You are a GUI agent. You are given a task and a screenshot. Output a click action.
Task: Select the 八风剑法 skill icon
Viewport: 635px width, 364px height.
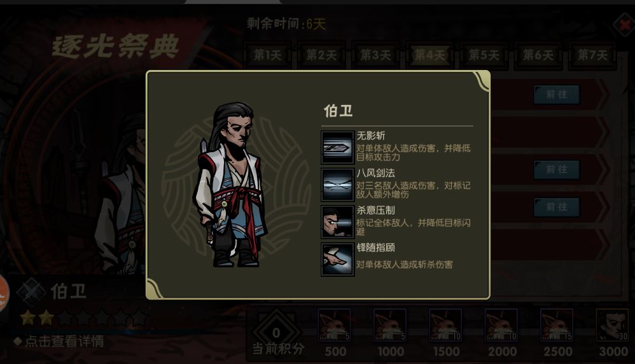click(x=338, y=185)
